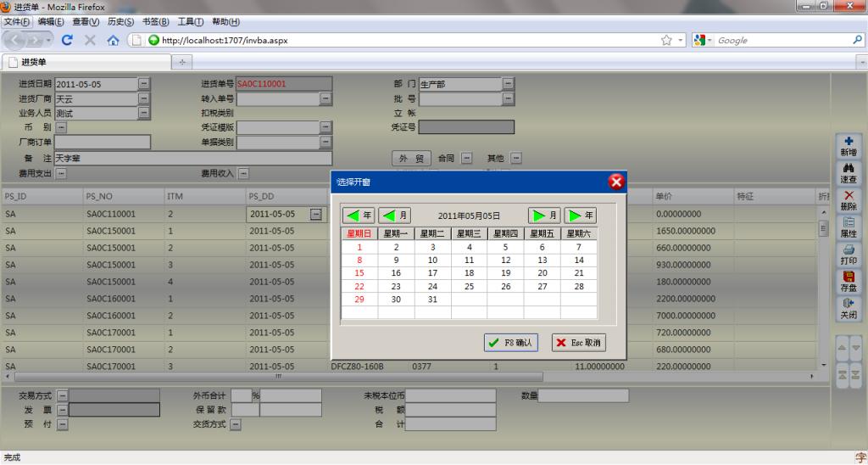
Task: Open the 文件 menu
Action: 17,21
